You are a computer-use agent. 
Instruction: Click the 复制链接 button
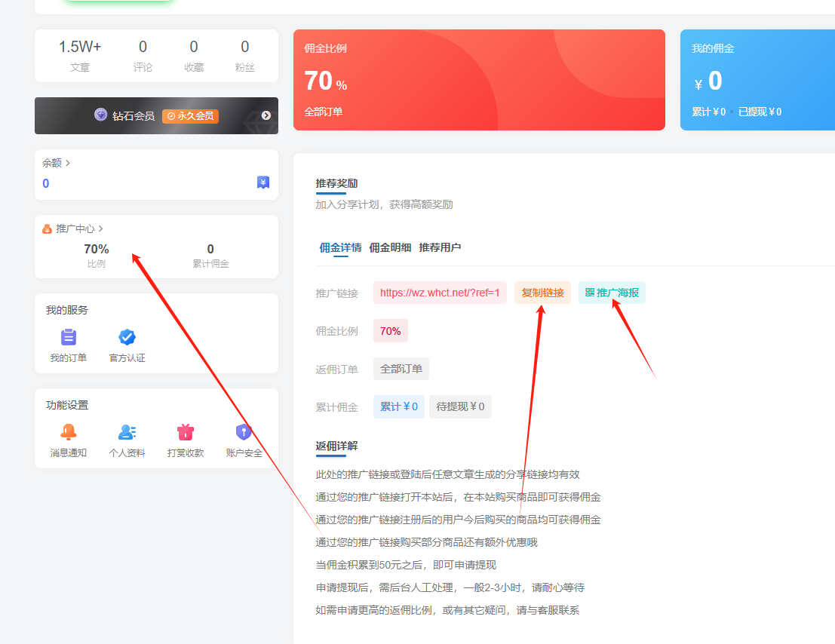[x=542, y=293]
